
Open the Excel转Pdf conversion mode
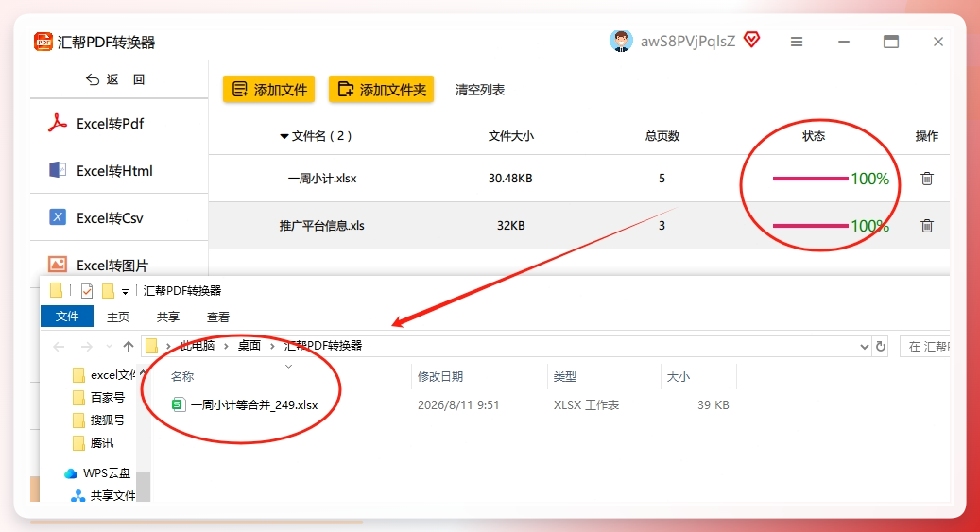(x=119, y=123)
